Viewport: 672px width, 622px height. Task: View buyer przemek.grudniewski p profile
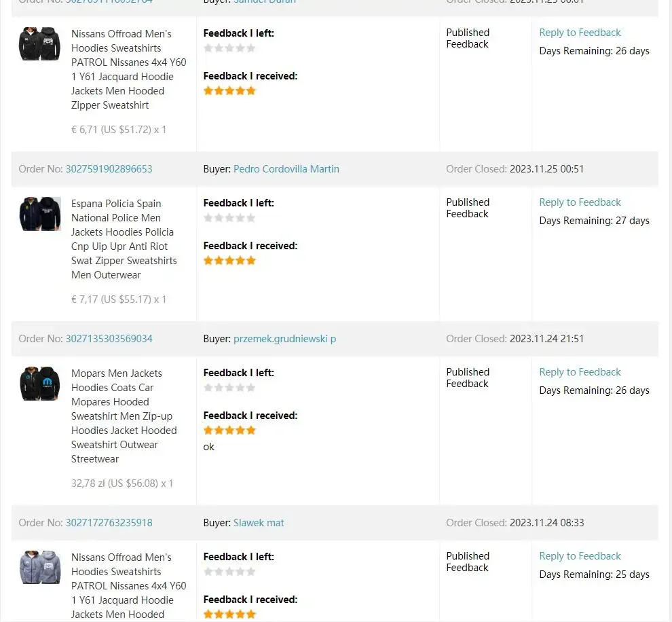[x=284, y=339]
